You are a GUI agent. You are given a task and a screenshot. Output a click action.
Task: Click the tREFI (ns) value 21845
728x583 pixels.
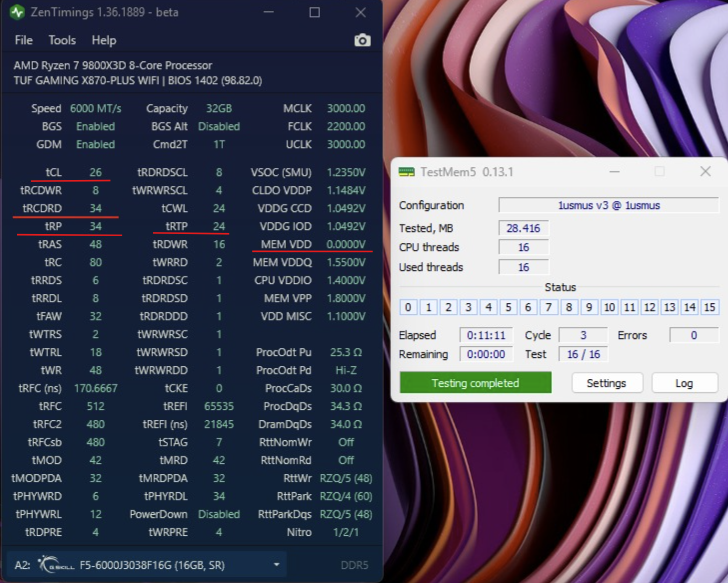tap(219, 424)
